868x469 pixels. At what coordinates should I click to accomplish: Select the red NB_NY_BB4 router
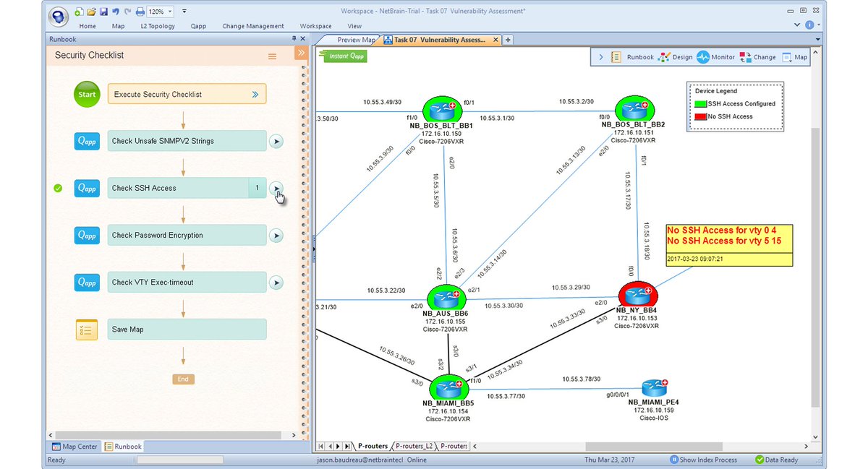click(637, 294)
